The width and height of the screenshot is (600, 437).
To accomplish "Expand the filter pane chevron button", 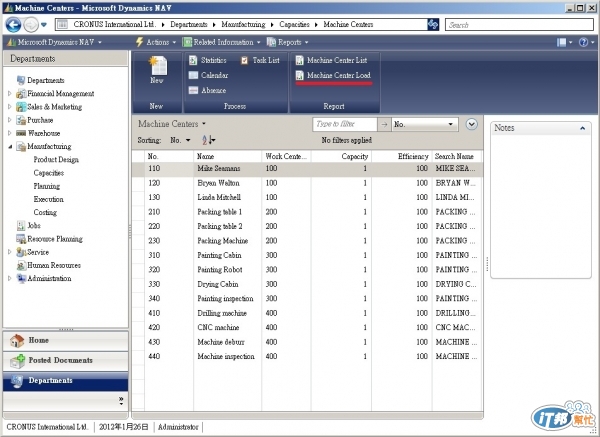I will tap(471, 124).
